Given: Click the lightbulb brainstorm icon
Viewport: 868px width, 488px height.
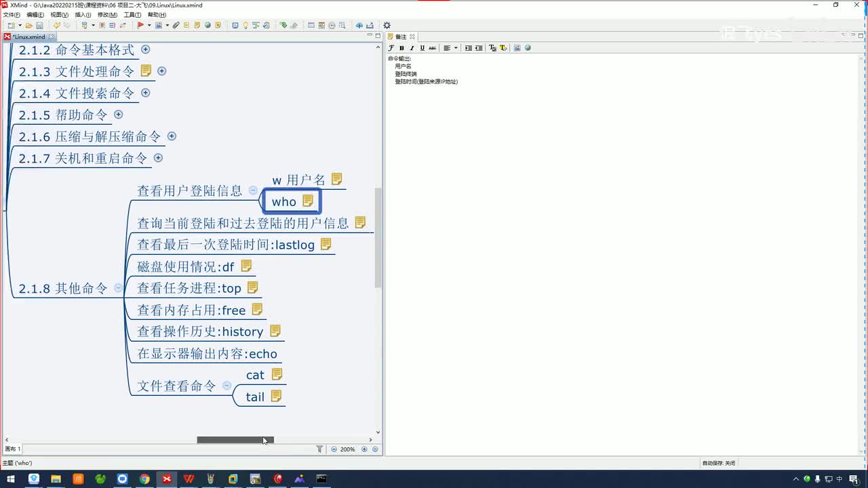Looking at the screenshot, I should [245, 26].
